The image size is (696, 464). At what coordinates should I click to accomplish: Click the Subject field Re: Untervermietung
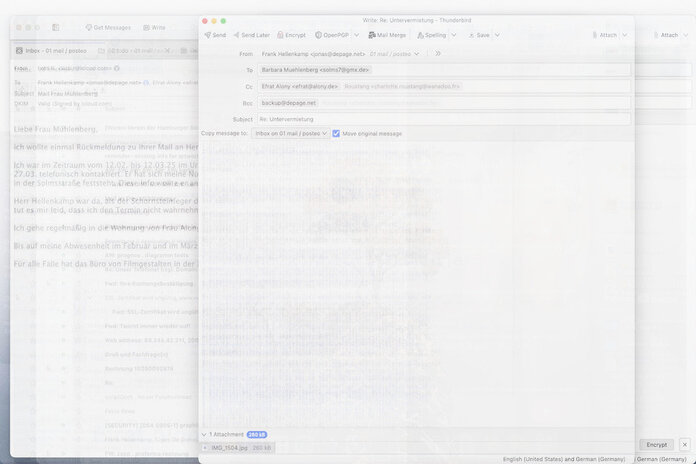point(444,119)
